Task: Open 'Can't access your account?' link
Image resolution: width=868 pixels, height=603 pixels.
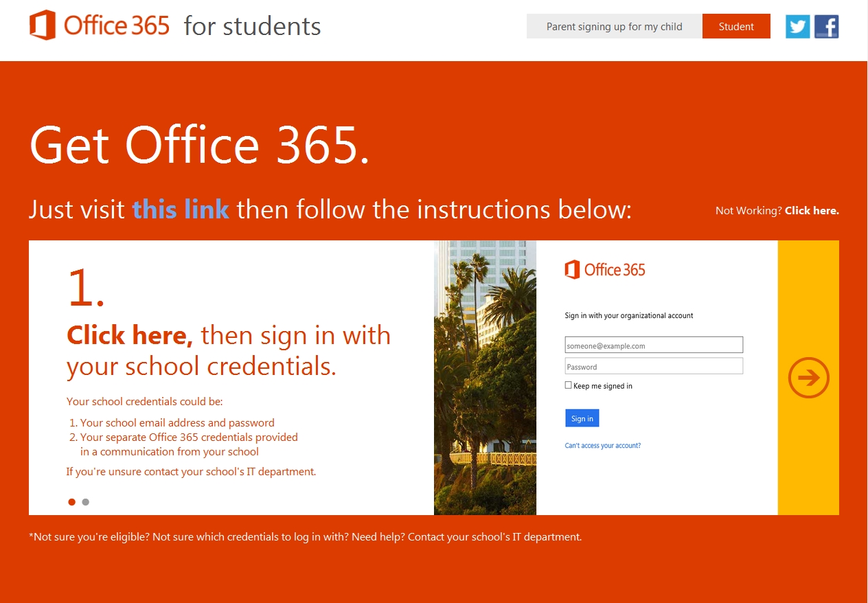Action: [602, 446]
